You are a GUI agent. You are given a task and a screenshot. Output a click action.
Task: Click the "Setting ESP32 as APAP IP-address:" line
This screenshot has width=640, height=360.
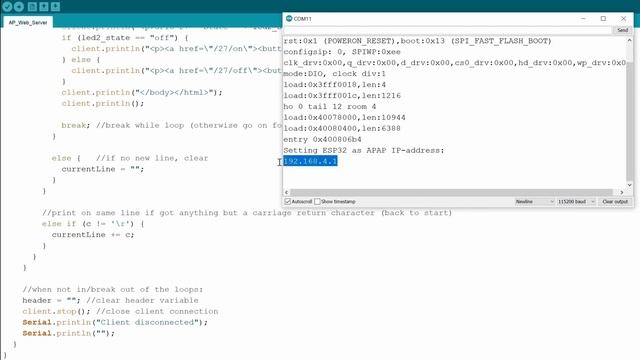364,150
